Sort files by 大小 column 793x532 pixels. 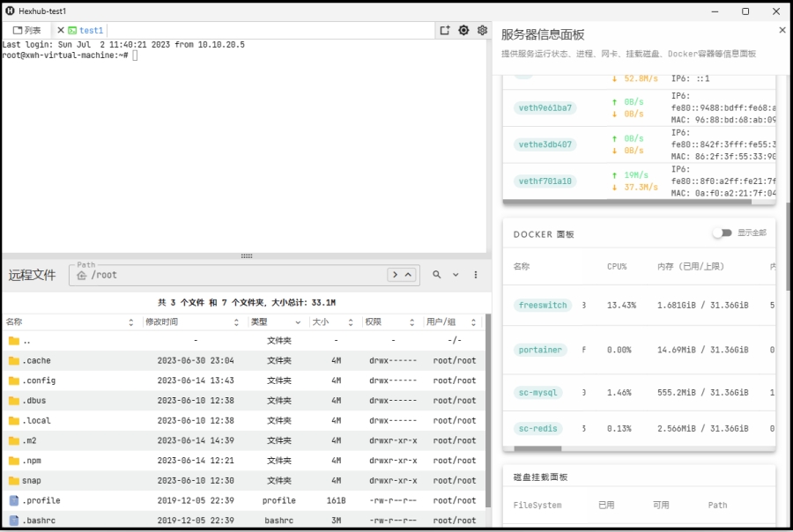click(x=351, y=322)
